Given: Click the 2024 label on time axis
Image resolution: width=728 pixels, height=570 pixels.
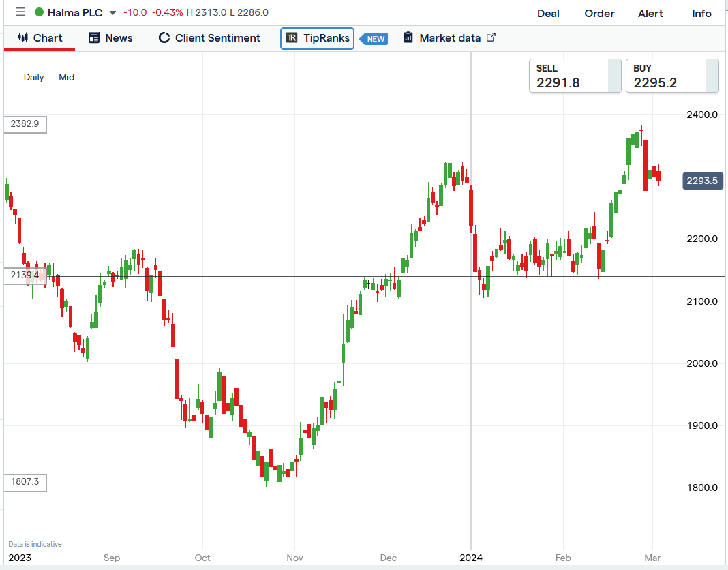Looking at the screenshot, I should click(x=471, y=558).
